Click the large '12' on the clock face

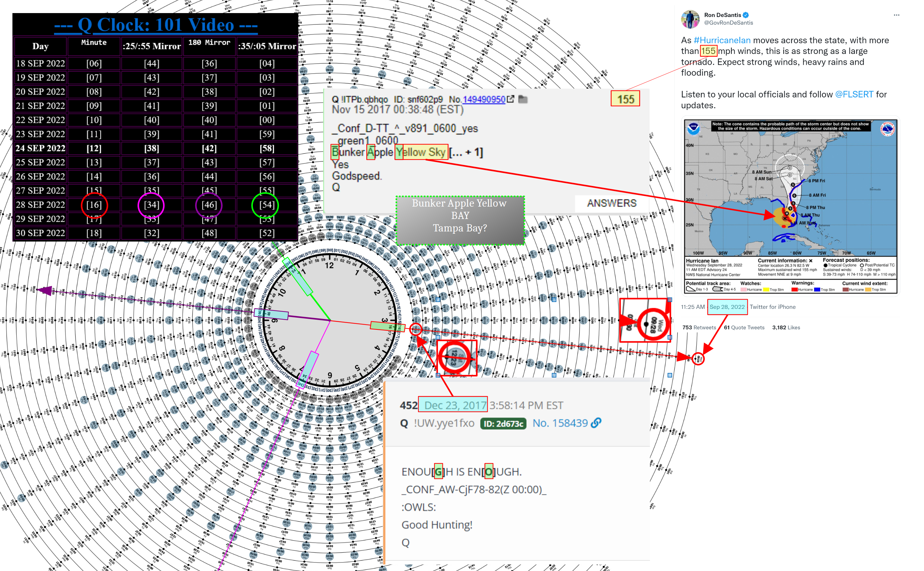click(330, 265)
